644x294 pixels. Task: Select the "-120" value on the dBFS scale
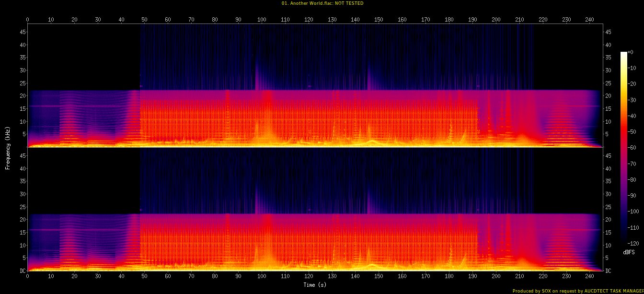point(633,243)
